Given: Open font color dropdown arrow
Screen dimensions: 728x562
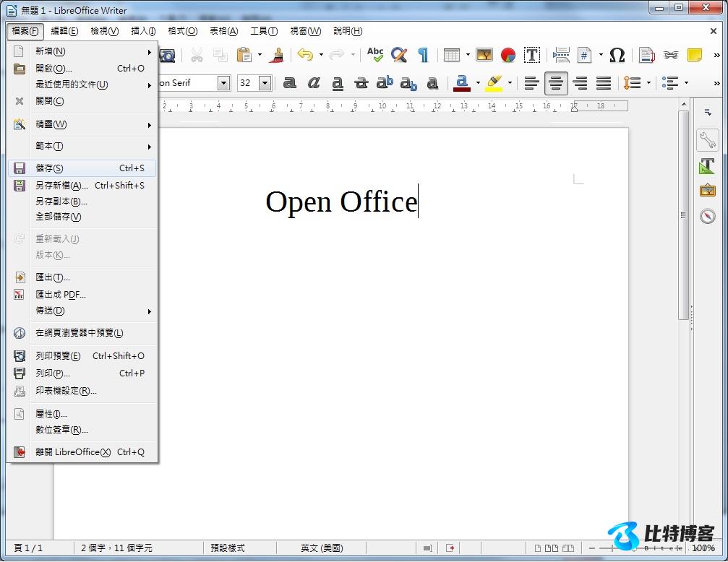Looking at the screenshot, I should tap(478, 84).
